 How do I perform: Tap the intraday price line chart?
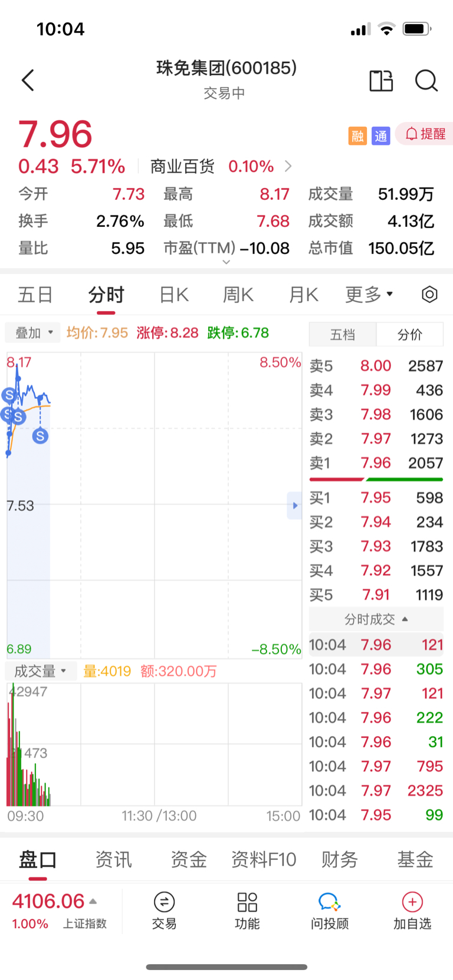click(154, 506)
